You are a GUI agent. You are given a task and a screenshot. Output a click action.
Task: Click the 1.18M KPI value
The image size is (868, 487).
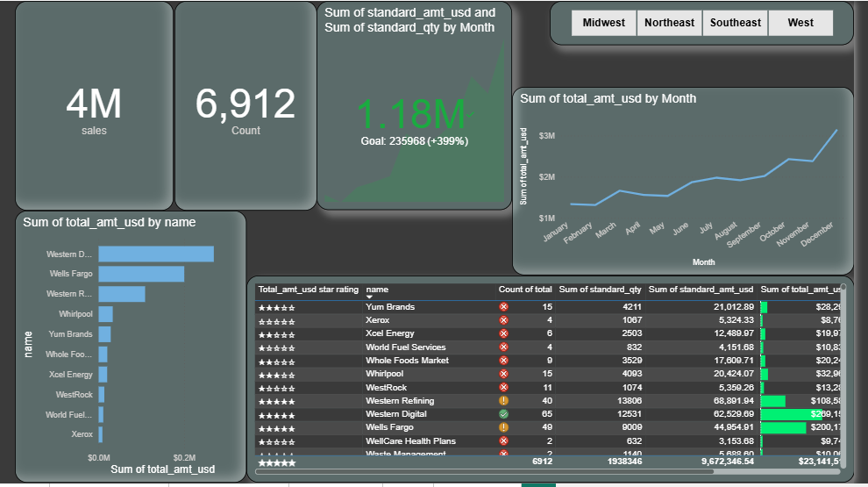point(410,114)
